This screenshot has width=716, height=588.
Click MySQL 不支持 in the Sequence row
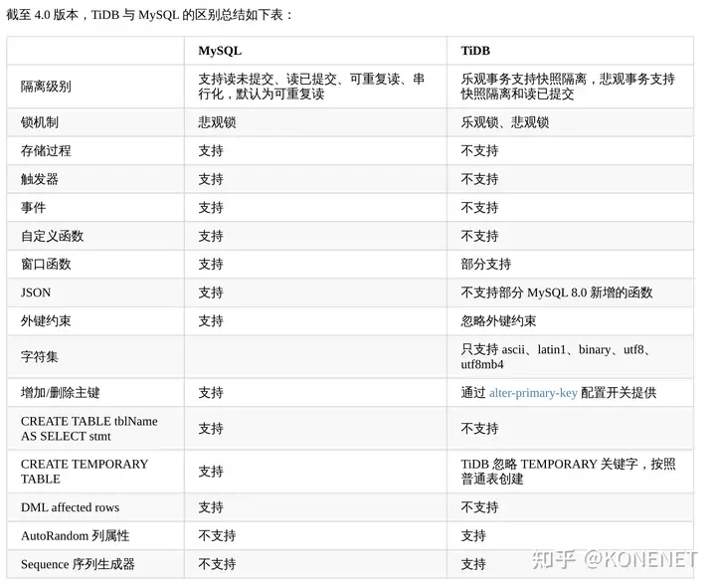tap(217, 564)
